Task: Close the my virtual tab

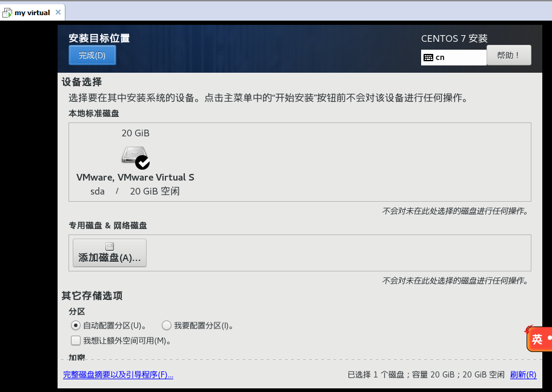Action: (58, 12)
